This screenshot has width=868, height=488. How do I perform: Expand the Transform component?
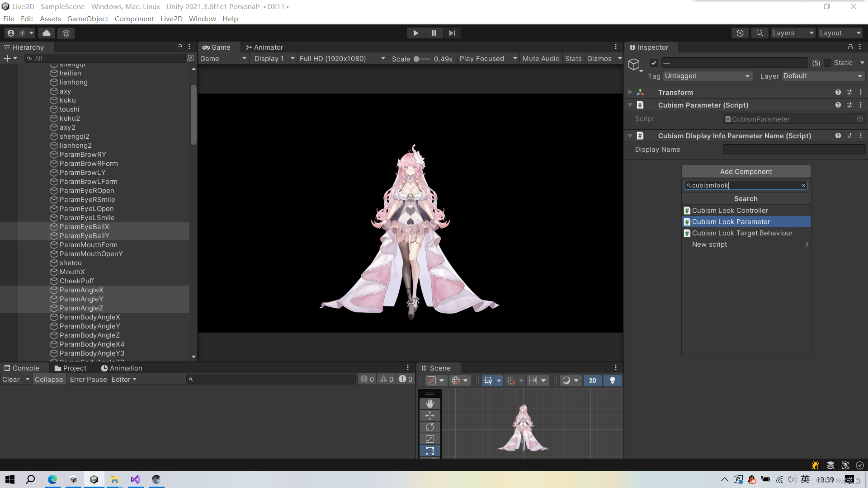click(630, 92)
